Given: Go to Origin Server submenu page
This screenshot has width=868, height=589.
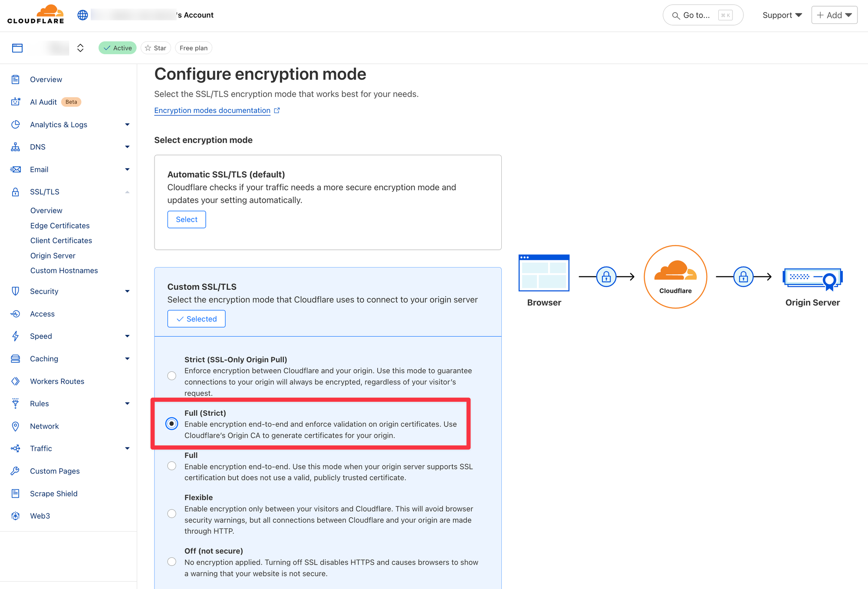Looking at the screenshot, I should pyautogui.click(x=53, y=255).
